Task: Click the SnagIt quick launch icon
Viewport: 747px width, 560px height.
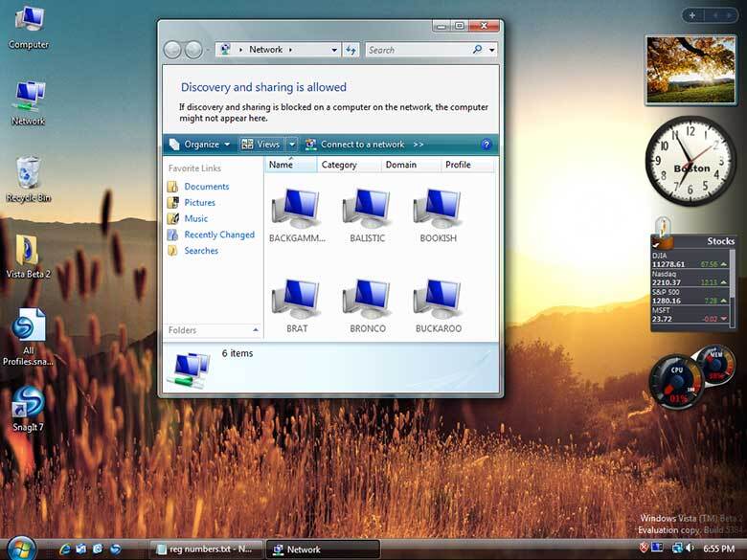Action: click(115, 549)
